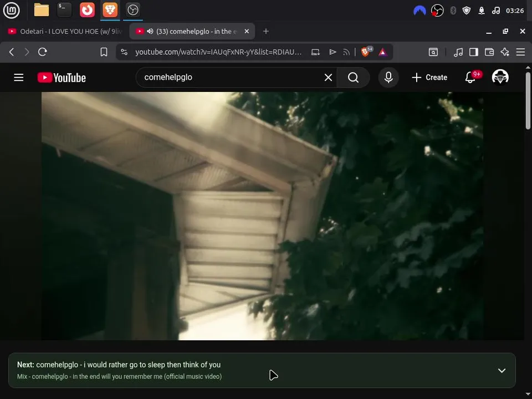Go forward in browser history
532x399 pixels.
point(27,52)
